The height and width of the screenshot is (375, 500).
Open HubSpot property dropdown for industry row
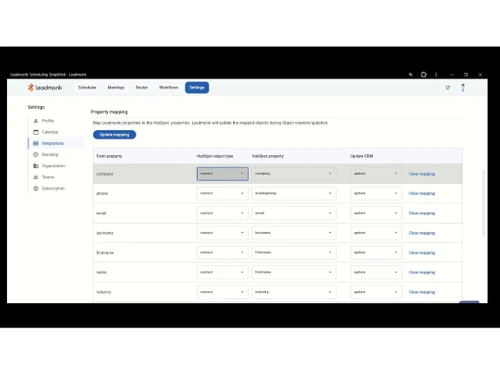[x=294, y=292]
